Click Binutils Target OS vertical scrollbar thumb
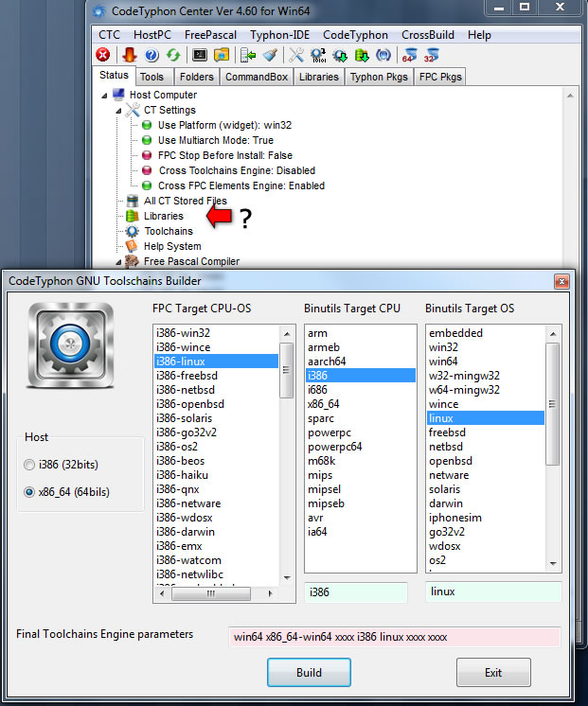This screenshot has height=706, width=588. [553, 404]
